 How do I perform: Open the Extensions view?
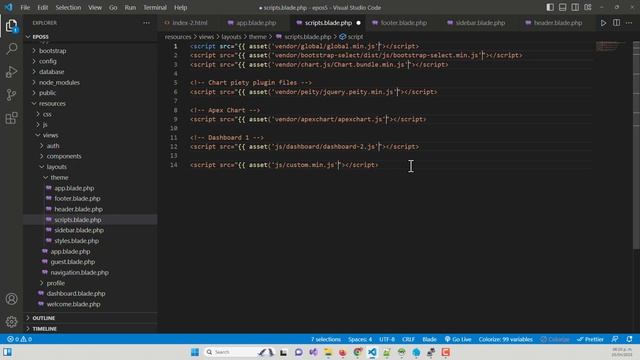11,118
